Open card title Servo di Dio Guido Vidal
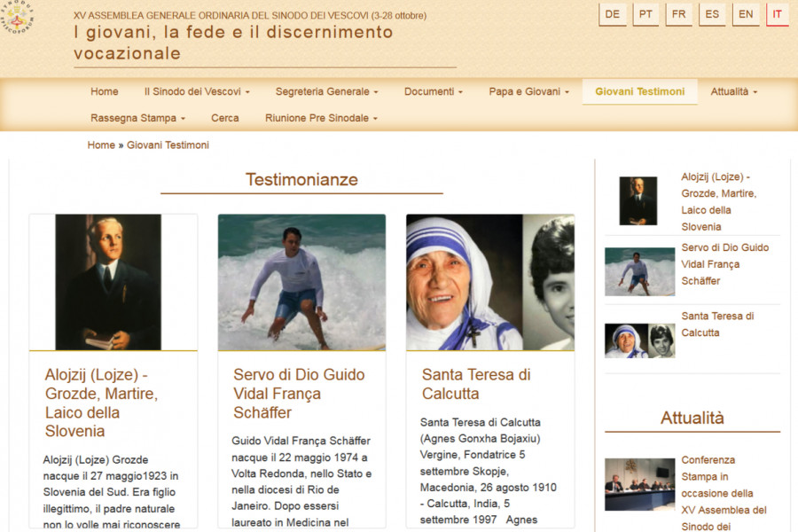 299,393
